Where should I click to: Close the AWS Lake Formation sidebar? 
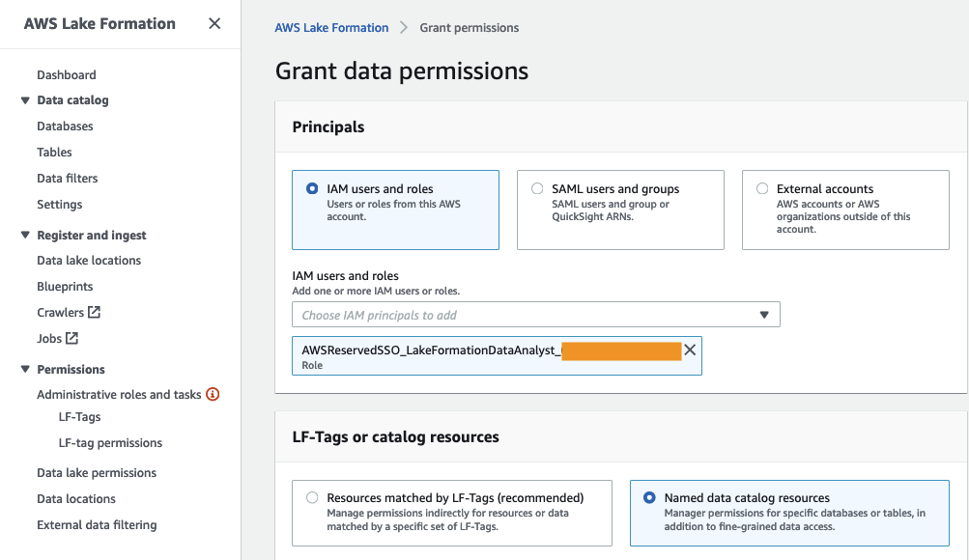pos(214,24)
